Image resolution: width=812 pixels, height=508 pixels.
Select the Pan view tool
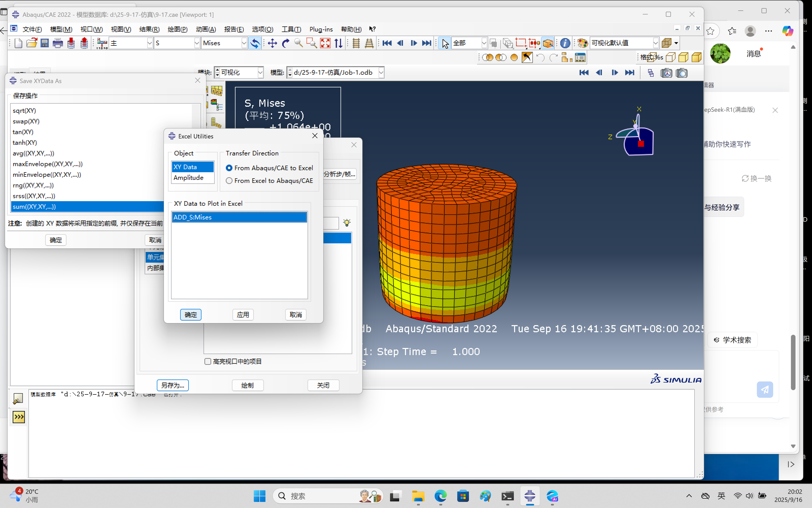[273, 43]
